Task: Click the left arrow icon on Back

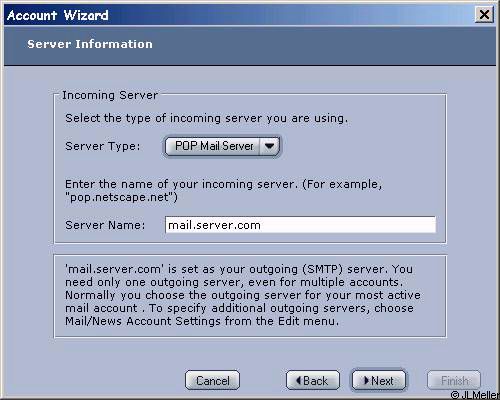Action: click(x=299, y=380)
